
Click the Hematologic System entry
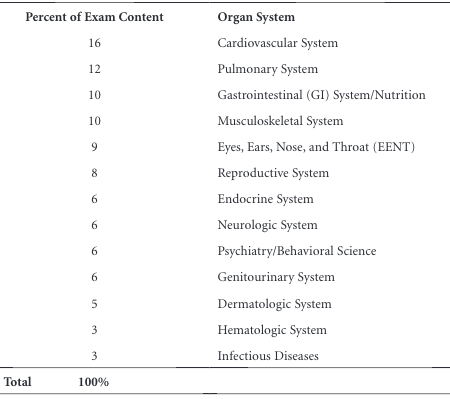click(x=272, y=330)
